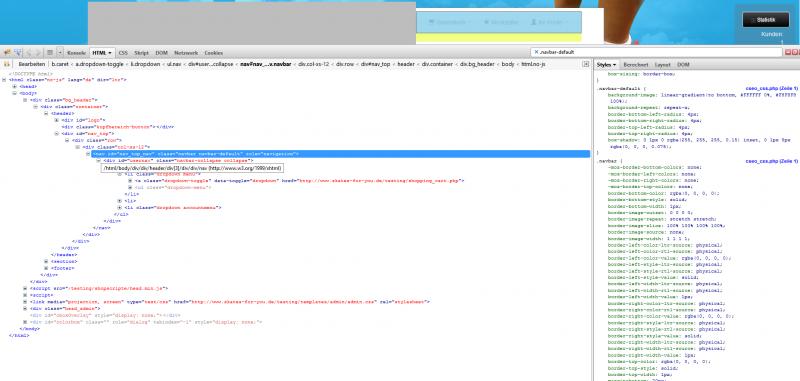Clear the .navbar-default search with X
The image size is (800, 381).
[536, 53]
